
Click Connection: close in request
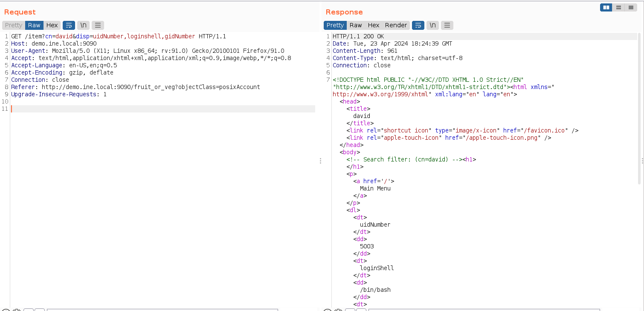click(40, 80)
